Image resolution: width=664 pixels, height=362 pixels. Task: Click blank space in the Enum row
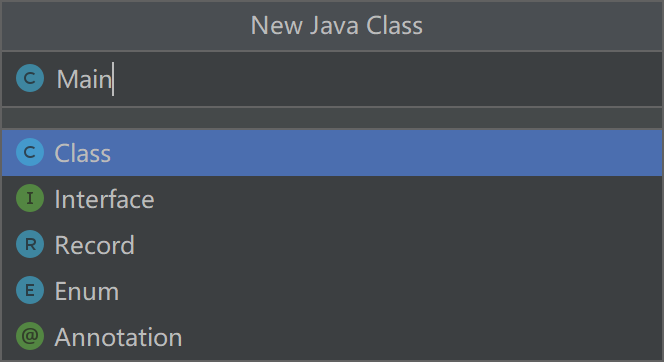point(390,291)
